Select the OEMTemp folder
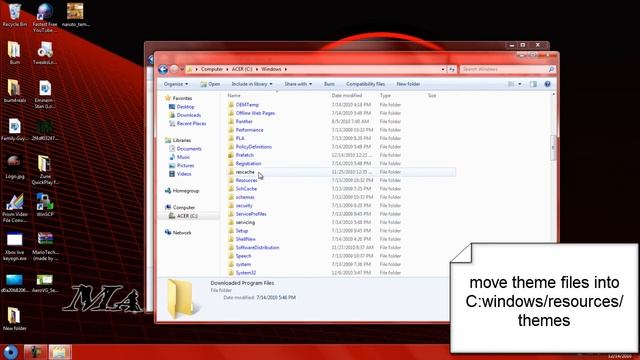The width and height of the screenshot is (640, 360). tap(244, 105)
